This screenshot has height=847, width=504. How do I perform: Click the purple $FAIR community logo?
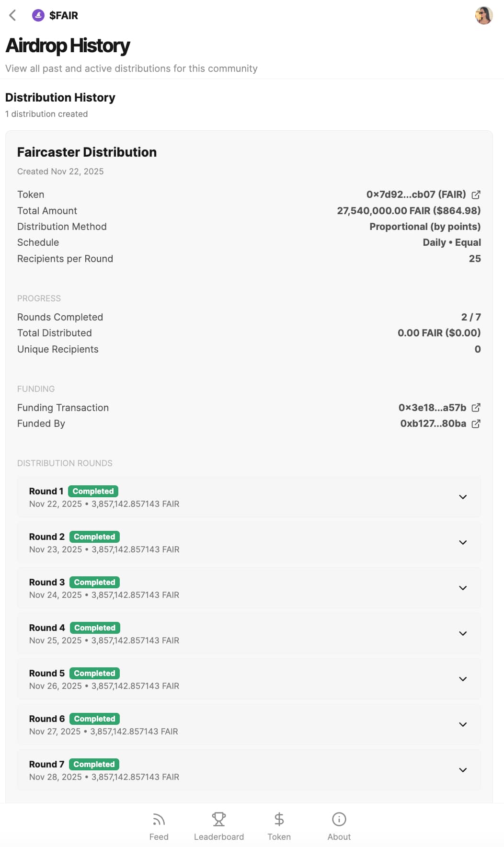[x=38, y=15]
